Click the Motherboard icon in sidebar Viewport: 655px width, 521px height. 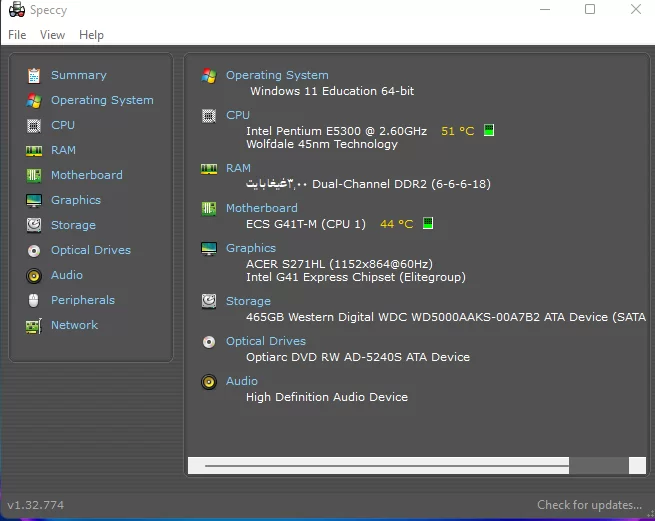pyautogui.click(x=34, y=175)
